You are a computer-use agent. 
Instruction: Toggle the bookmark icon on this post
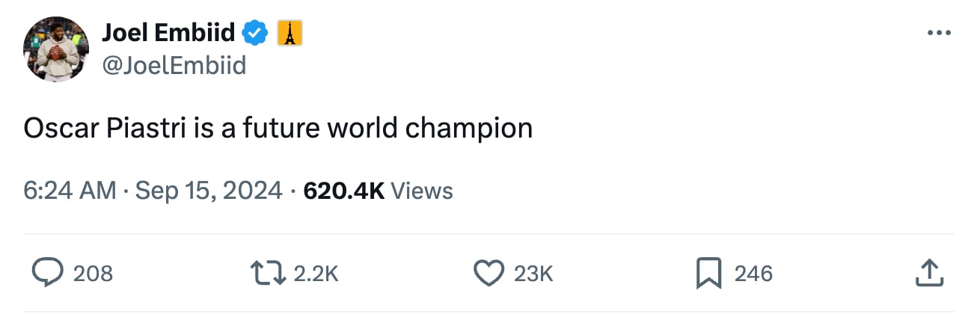[x=708, y=274]
